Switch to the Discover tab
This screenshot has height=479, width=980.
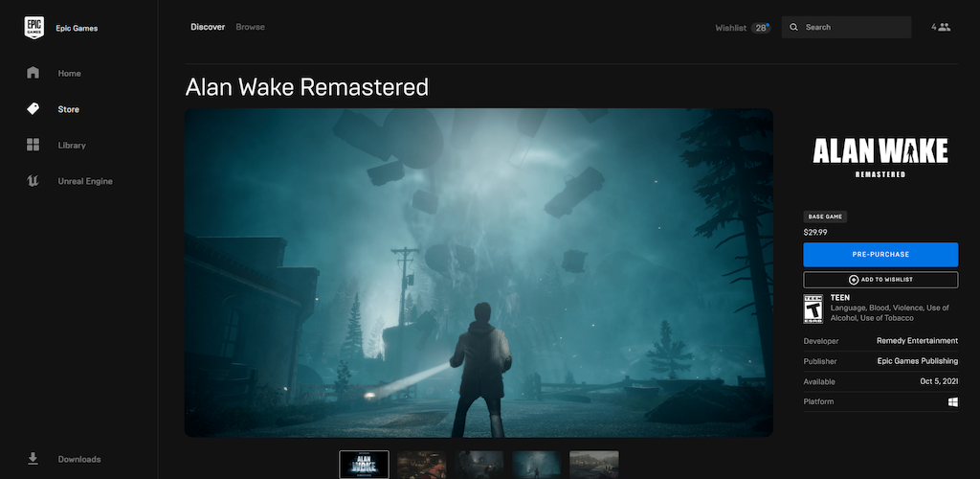208,27
